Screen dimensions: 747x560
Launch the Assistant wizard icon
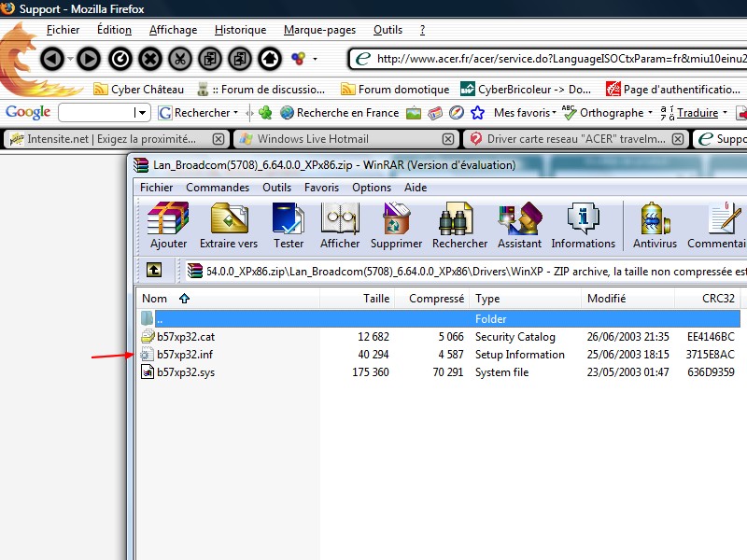click(x=519, y=226)
